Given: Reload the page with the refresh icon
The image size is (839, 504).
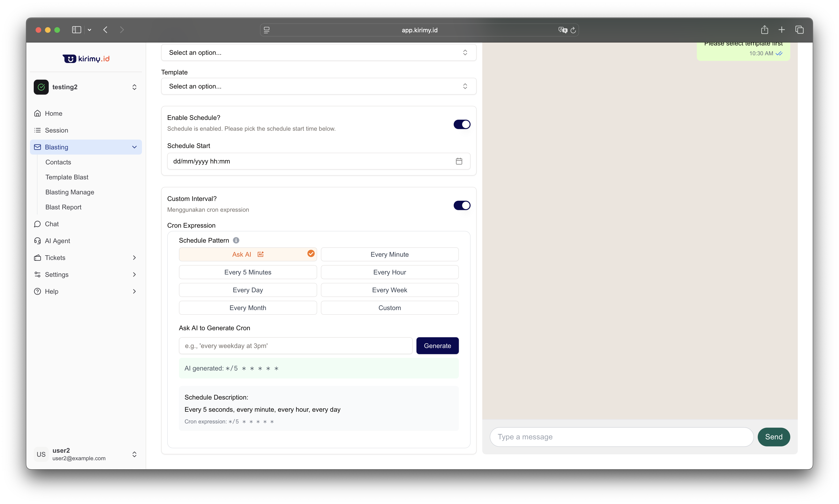Looking at the screenshot, I should pyautogui.click(x=573, y=30).
